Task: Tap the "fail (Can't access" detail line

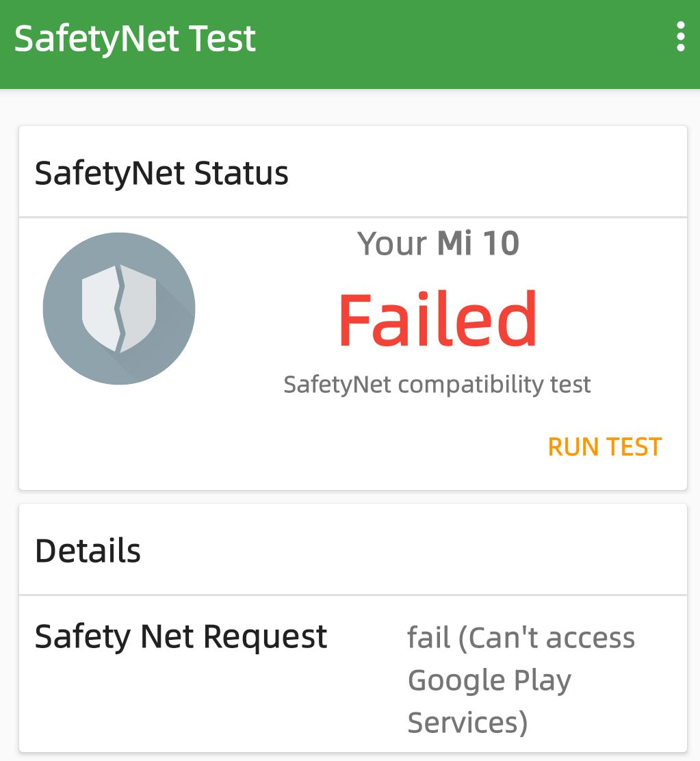Action: tap(521, 638)
